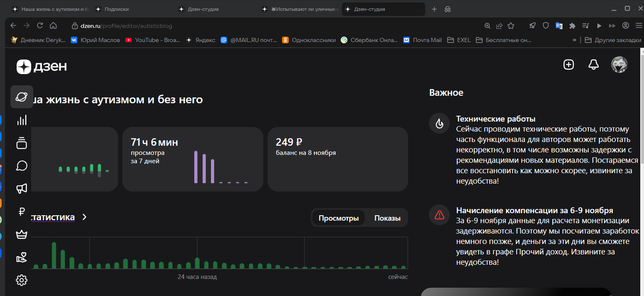This screenshot has width=644, height=296.
Task: Select the Просмотры toggle
Action: pos(338,218)
